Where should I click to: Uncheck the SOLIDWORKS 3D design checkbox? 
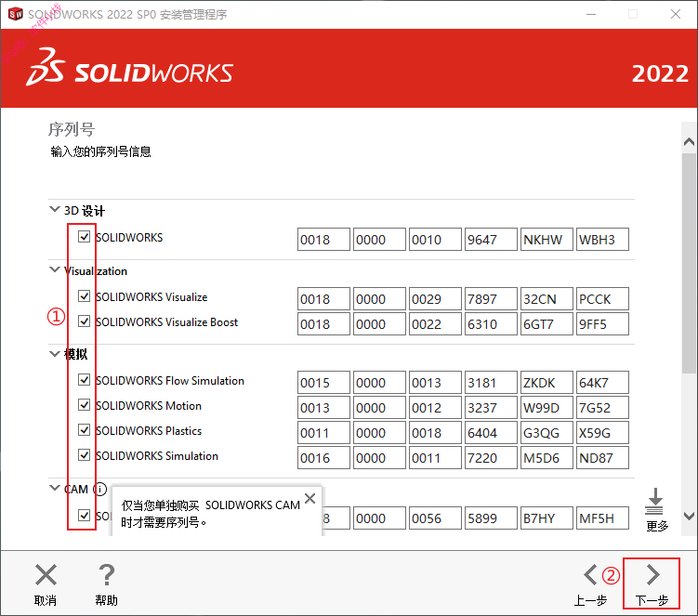pos(85,236)
